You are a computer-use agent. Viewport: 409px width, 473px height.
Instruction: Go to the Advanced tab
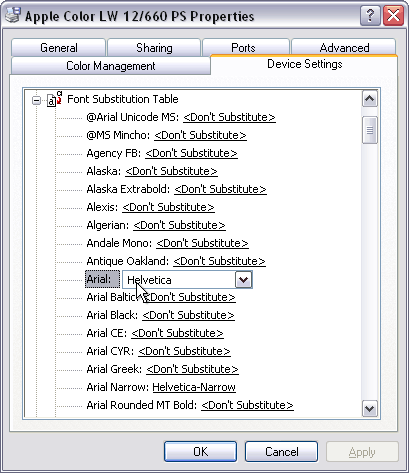344,48
